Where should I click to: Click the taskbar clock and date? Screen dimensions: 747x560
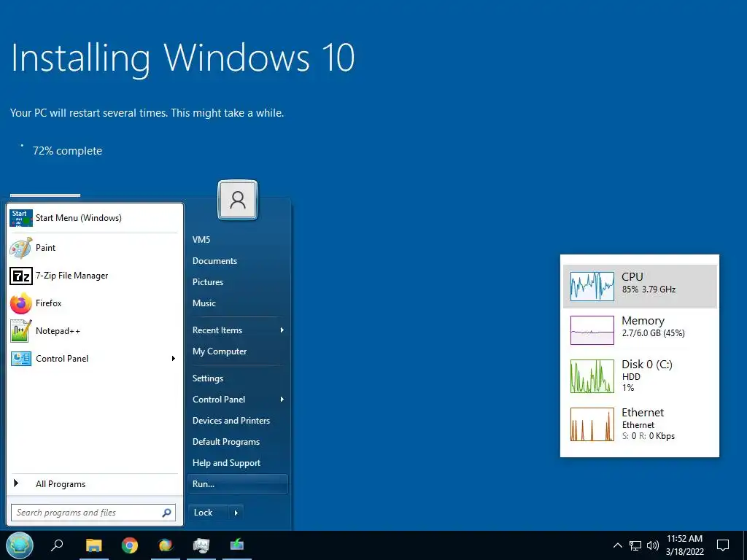pos(684,545)
